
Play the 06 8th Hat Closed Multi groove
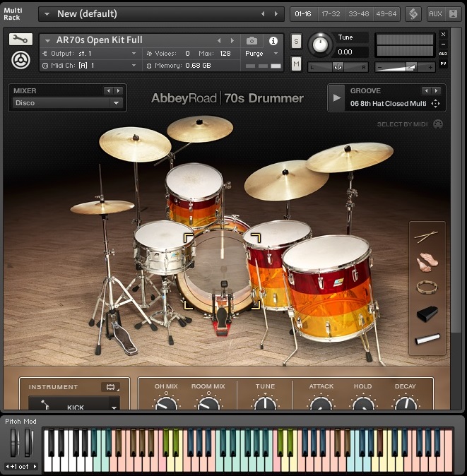pos(336,97)
